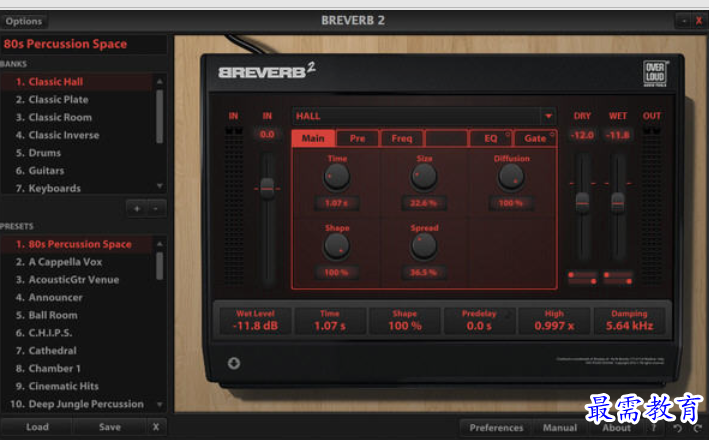
Task: Select the A Cappella Vox preset
Action: [77, 262]
